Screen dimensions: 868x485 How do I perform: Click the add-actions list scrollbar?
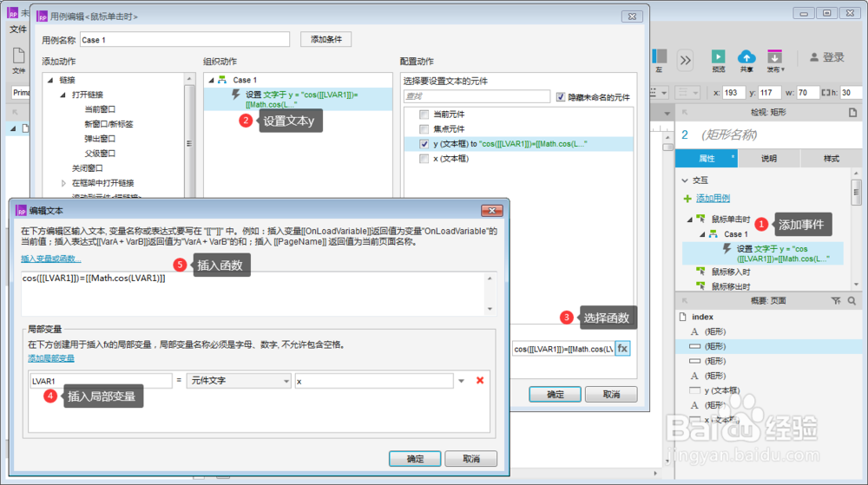tap(188, 142)
